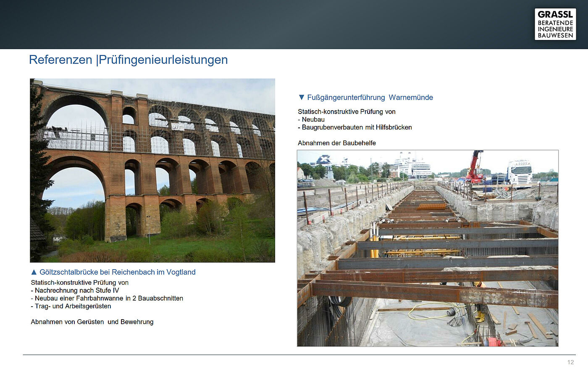Click the up-triangle marker before 'Göltzschtalbrücke'
Image resolution: width=588 pixels, height=368 pixels.
point(34,272)
